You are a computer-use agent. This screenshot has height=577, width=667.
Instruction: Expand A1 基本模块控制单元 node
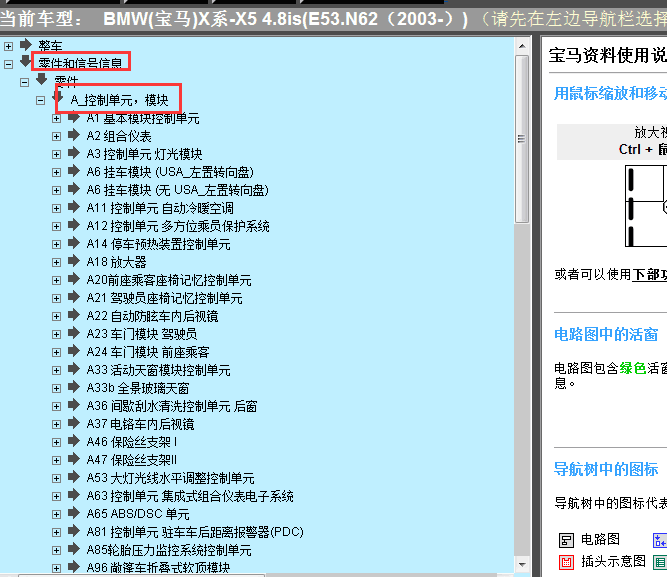point(57,118)
